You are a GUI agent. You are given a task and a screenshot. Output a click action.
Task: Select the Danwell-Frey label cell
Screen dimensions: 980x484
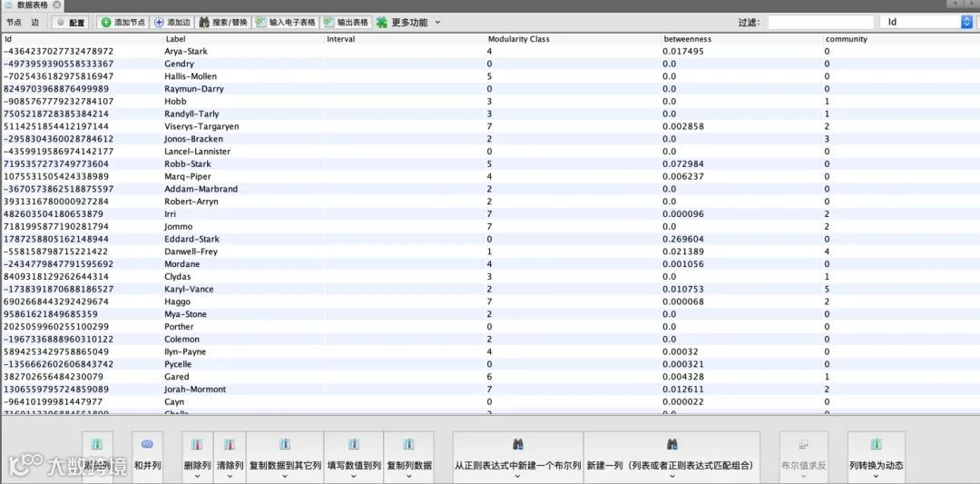191,252
